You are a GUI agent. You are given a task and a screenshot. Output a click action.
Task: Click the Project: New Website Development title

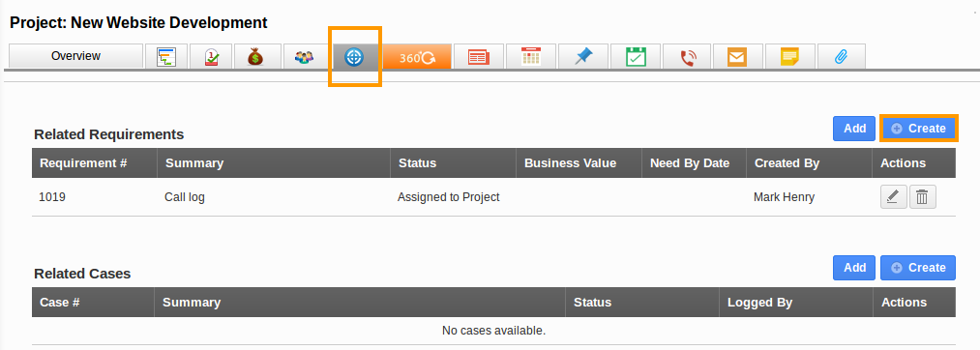point(138,23)
